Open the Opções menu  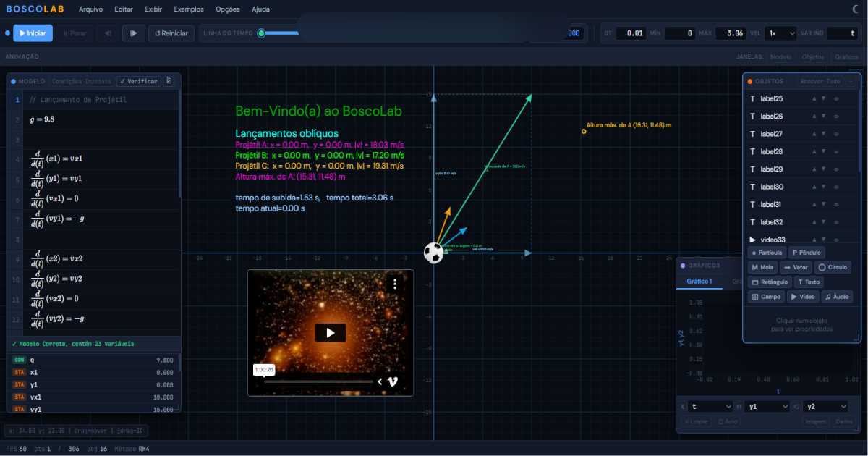tap(228, 9)
